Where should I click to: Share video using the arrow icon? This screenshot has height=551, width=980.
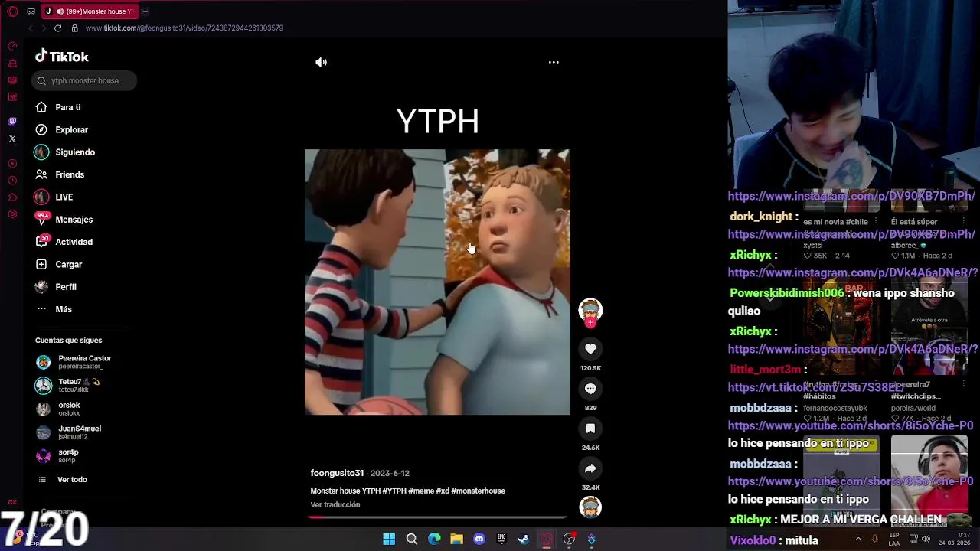coord(590,468)
